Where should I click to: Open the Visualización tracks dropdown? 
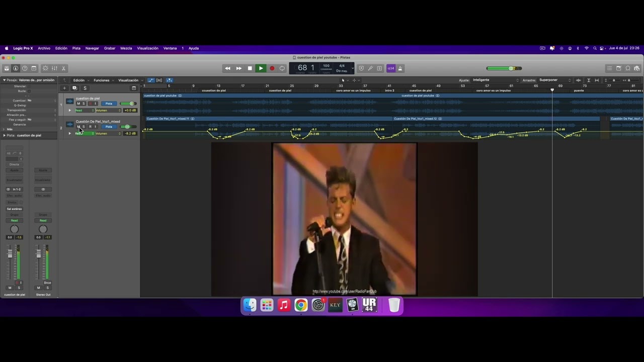[x=130, y=80]
